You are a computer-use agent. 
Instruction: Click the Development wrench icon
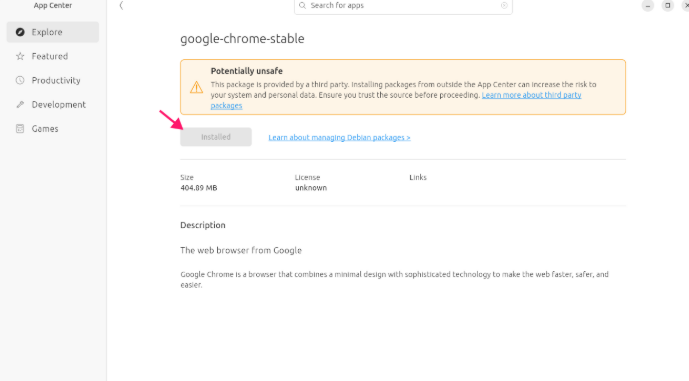[x=20, y=105]
